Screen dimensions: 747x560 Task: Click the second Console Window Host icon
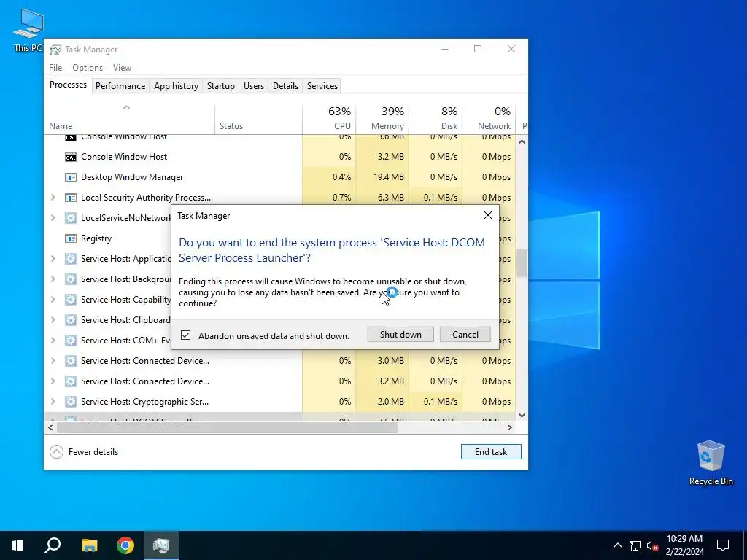[x=71, y=157]
